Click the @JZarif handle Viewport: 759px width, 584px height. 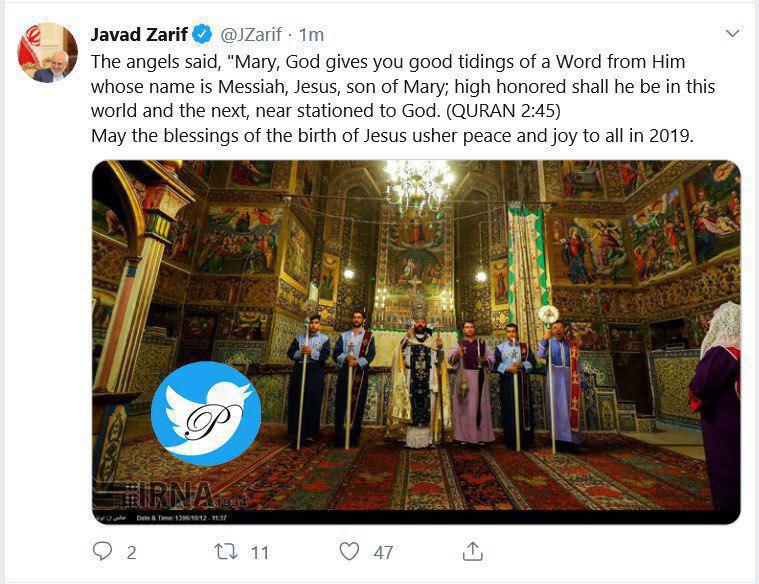tap(251, 34)
